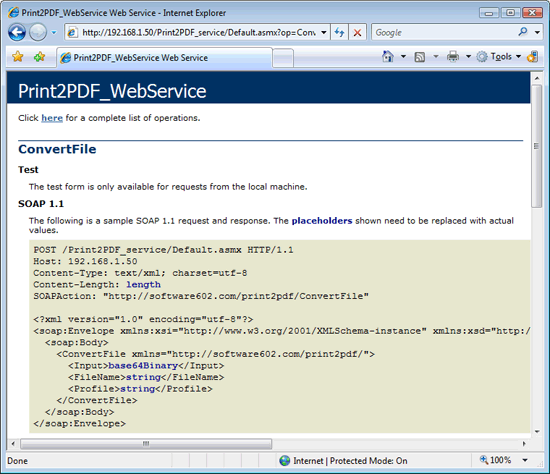This screenshot has height=474, width=550.
Task: Click inside the Google search box
Action: point(445,33)
